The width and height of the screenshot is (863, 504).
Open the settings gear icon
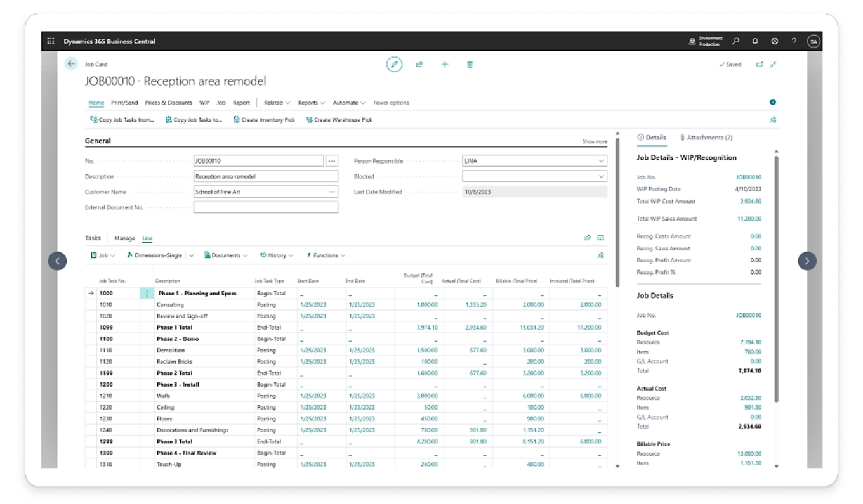pos(775,41)
